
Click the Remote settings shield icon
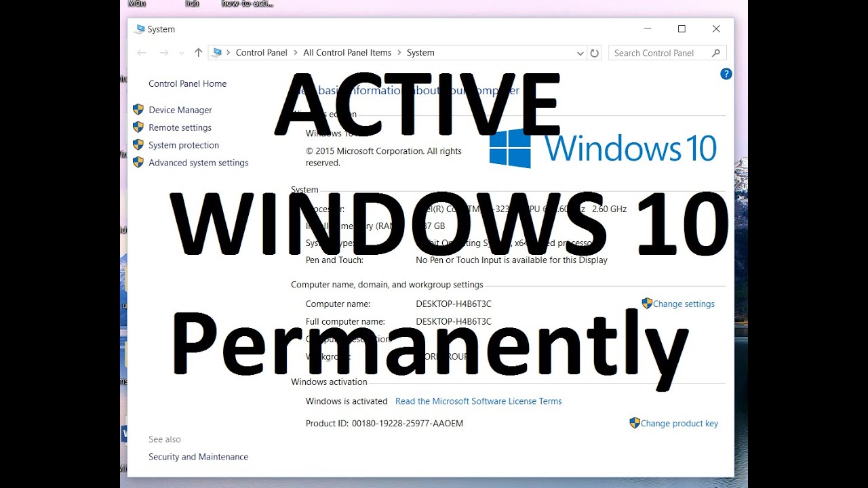click(x=138, y=127)
